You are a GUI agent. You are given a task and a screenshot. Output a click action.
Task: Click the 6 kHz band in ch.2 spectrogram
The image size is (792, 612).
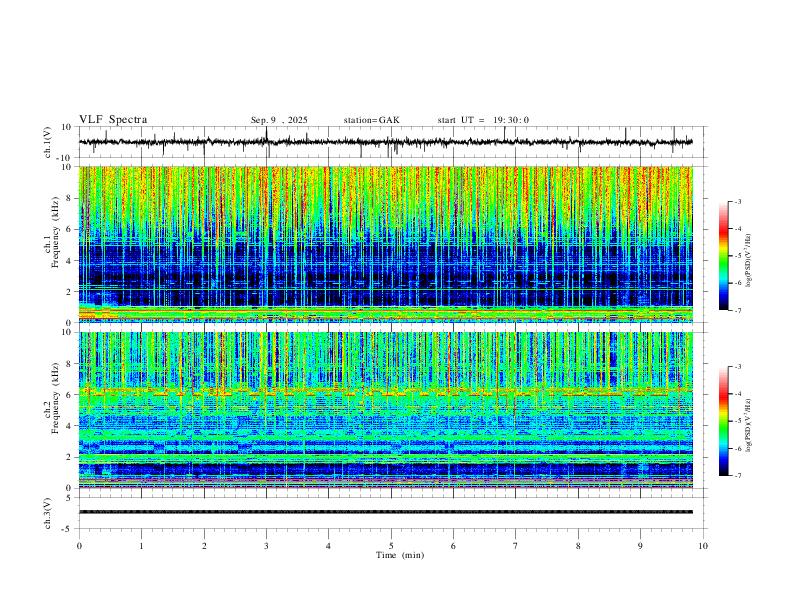click(x=386, y=392)
